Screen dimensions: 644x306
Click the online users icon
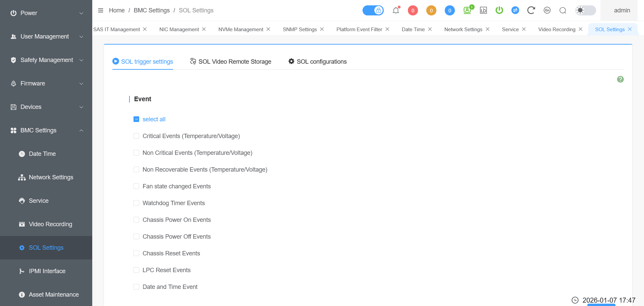pyautogui.click(x=467, y=10)
